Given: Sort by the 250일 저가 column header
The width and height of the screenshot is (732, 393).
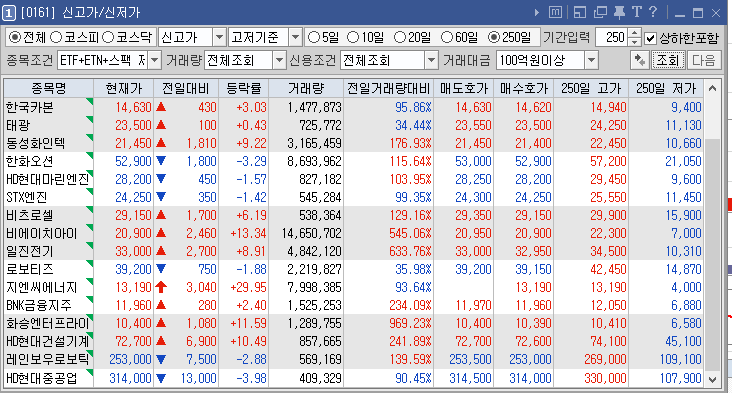Looking at the screenshot, I should point(666,88).
